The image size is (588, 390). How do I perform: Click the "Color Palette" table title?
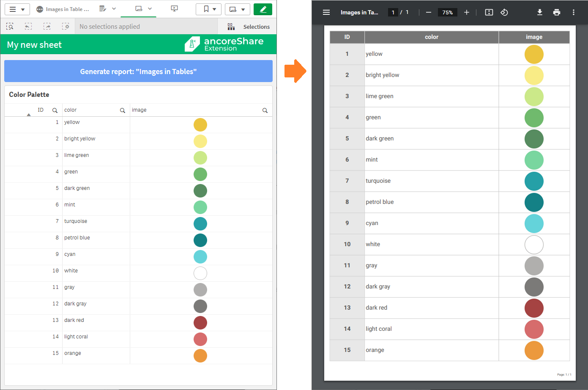pos(29,94)
